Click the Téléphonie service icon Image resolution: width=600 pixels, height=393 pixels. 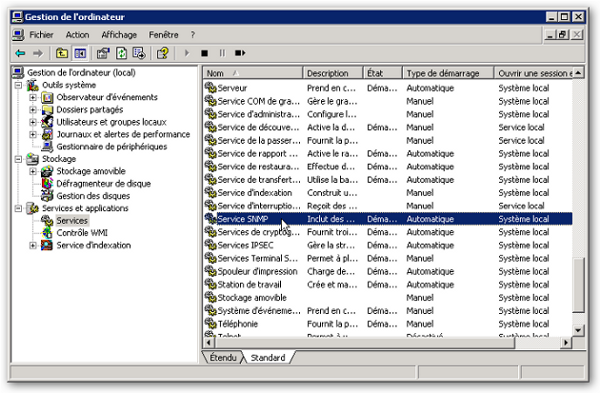(x=210, y=323)
